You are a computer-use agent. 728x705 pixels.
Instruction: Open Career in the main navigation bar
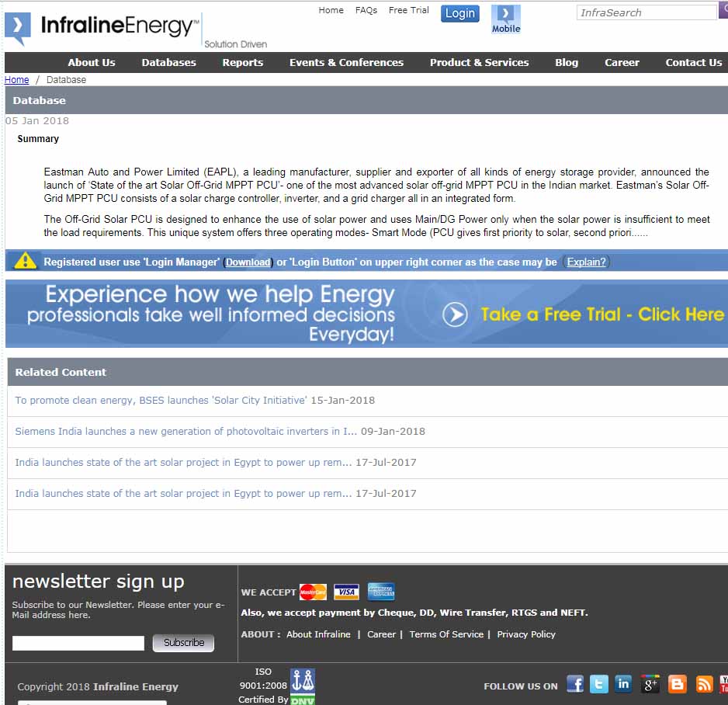[622, 62]
